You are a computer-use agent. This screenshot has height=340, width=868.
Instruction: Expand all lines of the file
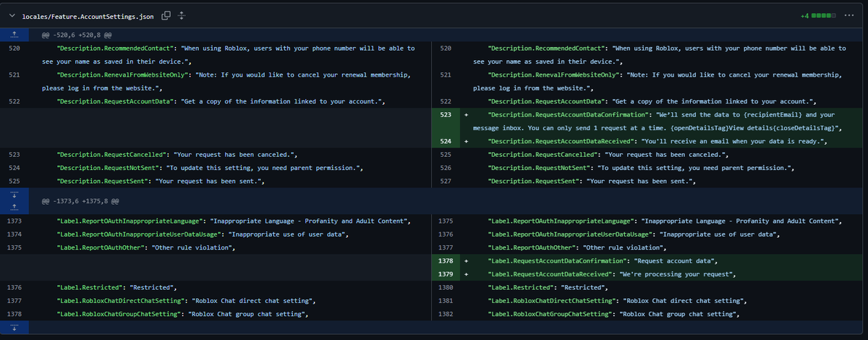tap(182, 15)
